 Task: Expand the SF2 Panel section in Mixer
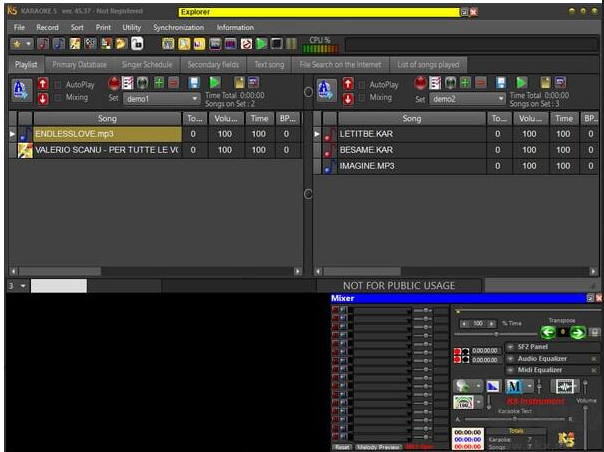pyautogui.click(x=511, y=346)
